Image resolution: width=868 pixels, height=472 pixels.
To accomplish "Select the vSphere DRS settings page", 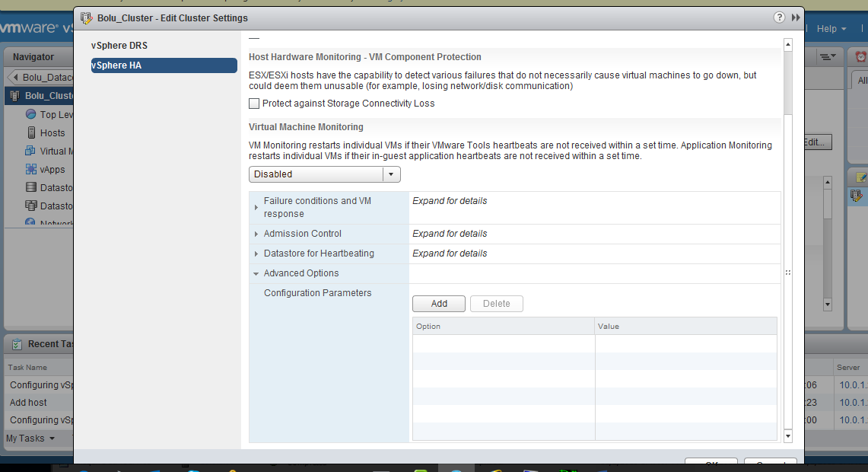I will [119, 46].
